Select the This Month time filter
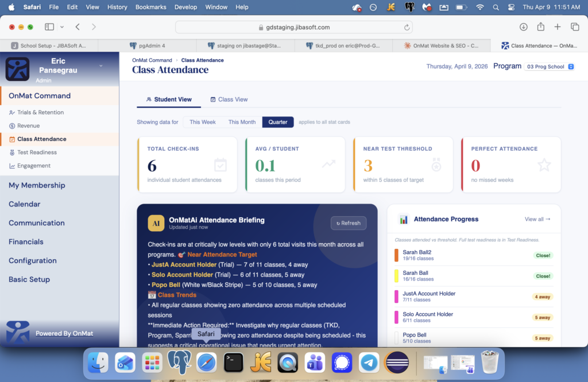Image resolution: width=588 pixels, height=382 pixels. pyautogui.click(x=242, y=122)
